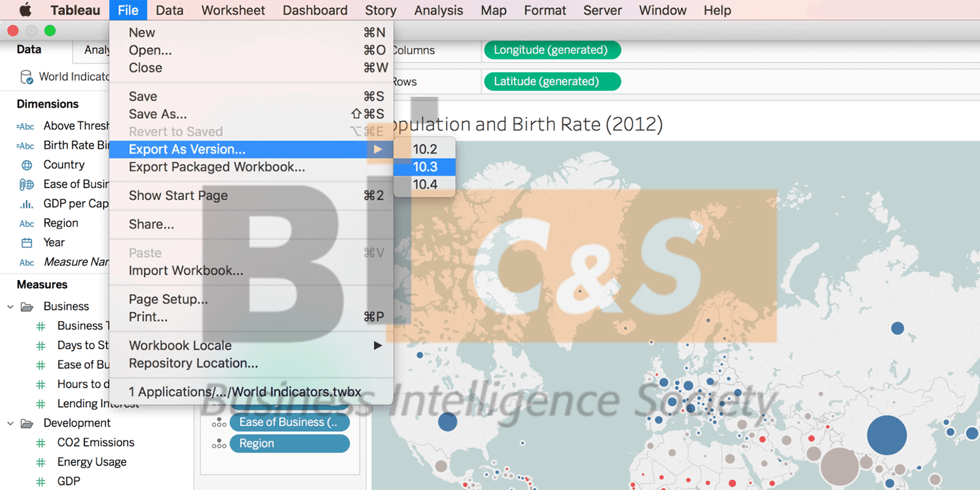
Task: Select Export Packaged Workbook... menu item
Action: click(x=251, y=167)
